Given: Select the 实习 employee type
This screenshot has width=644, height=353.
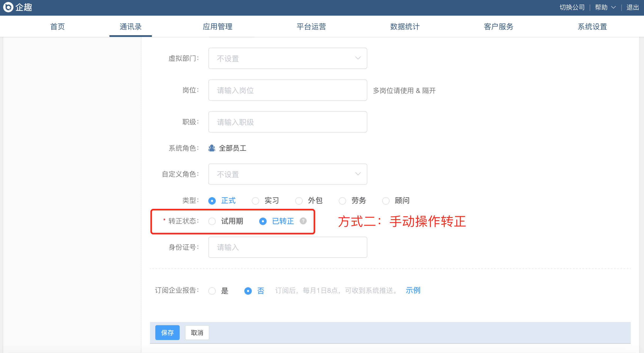Looking at the screenshot, I should pyautogui.click(x=255, y=201).
